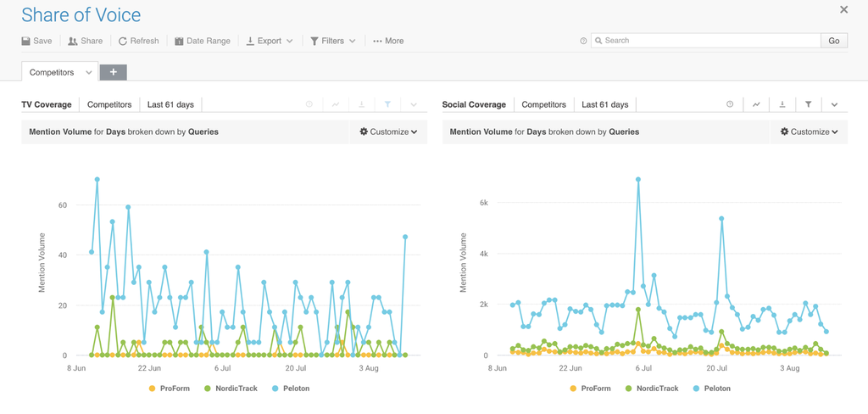Image resolution: width=868 pixels, height=414 pixels.
Task: Expand the Filters dropdown
Action: (332, 41)
